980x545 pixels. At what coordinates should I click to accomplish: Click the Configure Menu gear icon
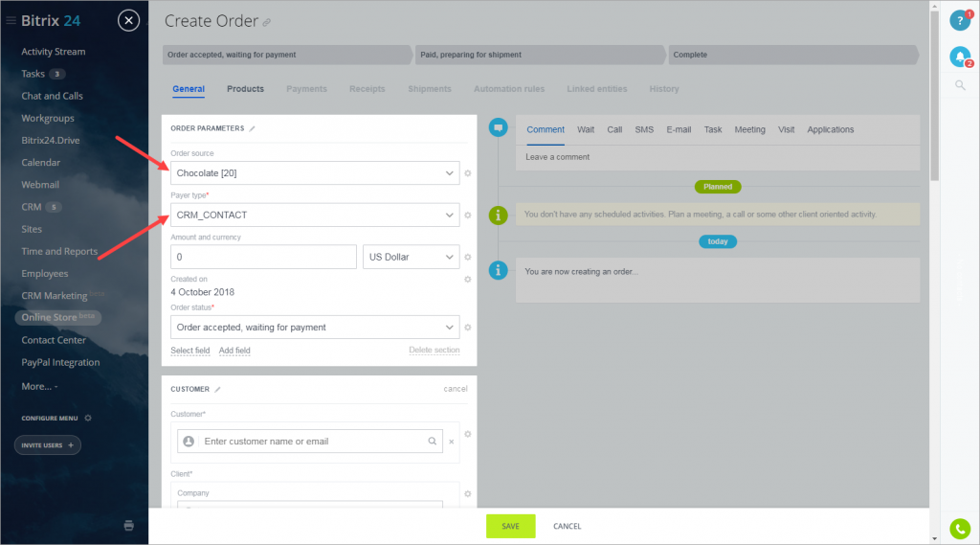tap(88, 418)
